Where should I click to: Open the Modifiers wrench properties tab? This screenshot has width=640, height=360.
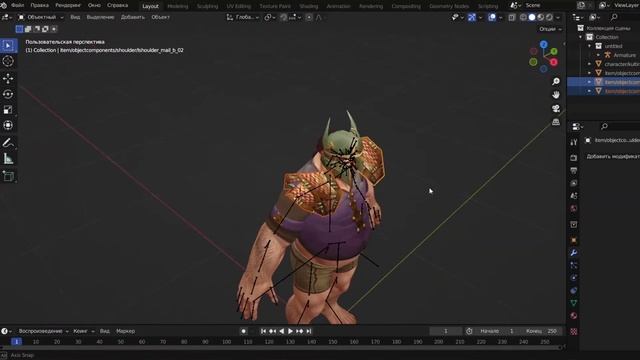[x=573, y=253]
